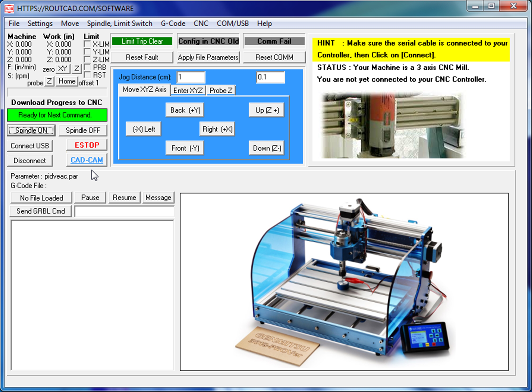Click inside the large message log text area
The height and width of the screenshot is (392, 532).
[x=92, y=295]
